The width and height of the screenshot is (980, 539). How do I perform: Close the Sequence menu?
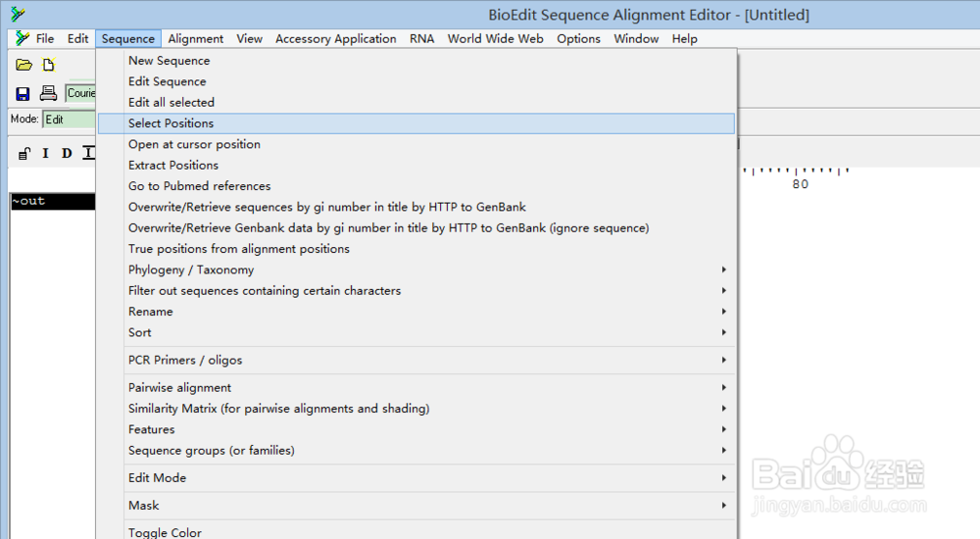(128, 39)
